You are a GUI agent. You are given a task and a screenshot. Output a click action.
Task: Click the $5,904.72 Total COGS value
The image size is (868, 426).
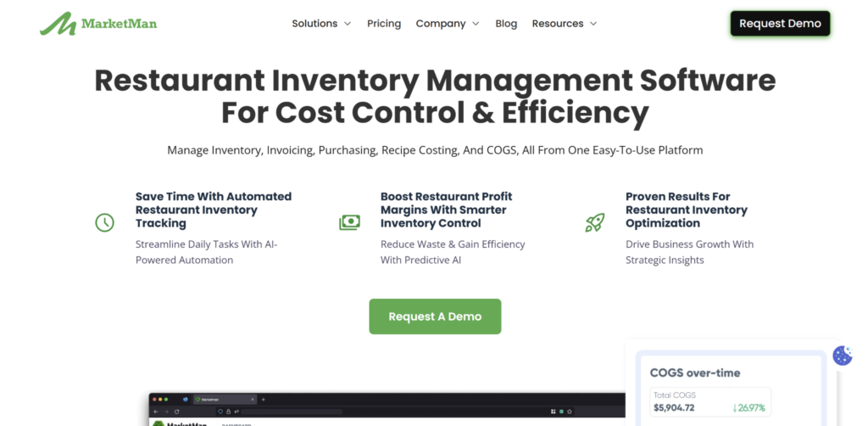674,407
